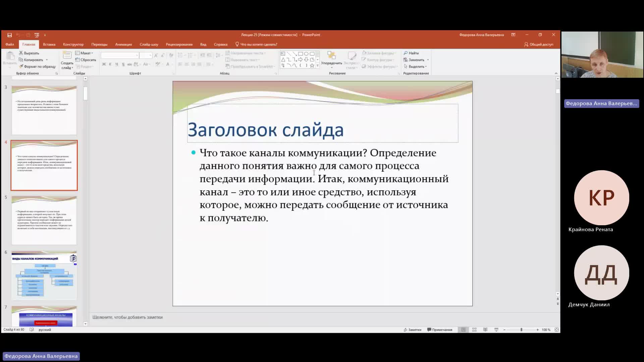Select Формат по образцу (format painter)

tap(37, 66)
